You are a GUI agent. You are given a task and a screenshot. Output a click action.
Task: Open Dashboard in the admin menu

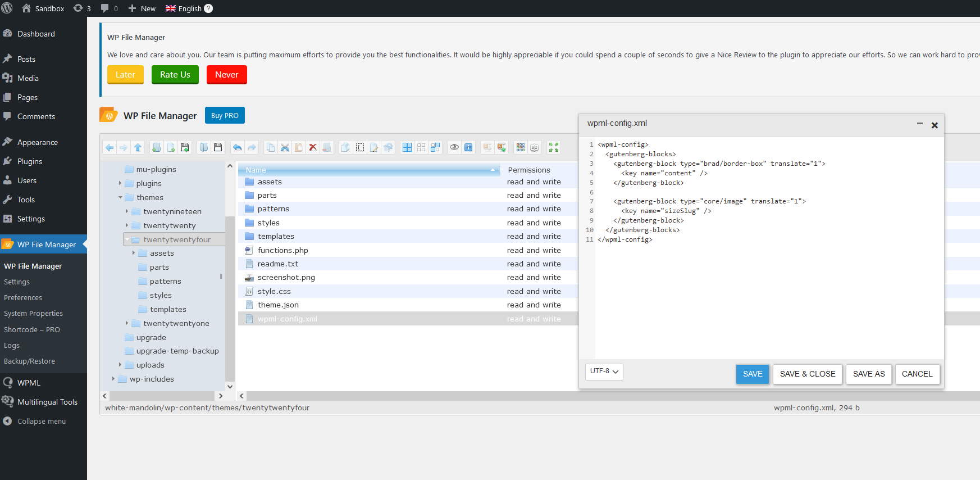[x=43, y=34]
